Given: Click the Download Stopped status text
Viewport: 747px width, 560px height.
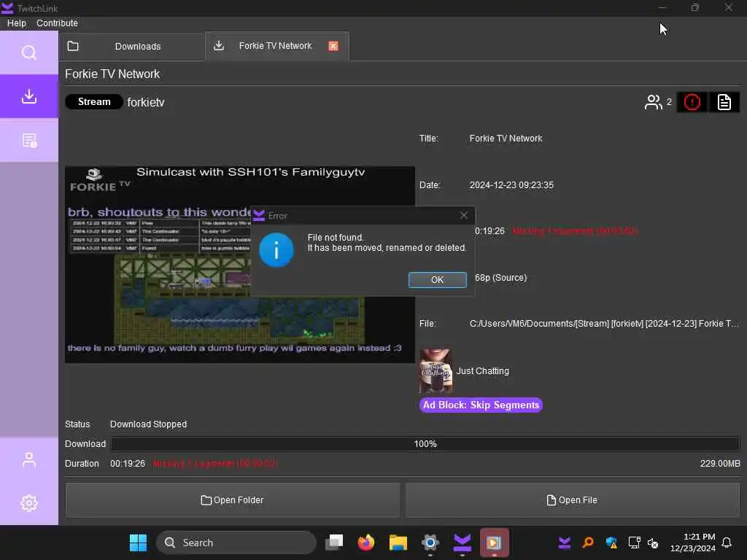Looking at the screenshot, I should pos(148,424).
